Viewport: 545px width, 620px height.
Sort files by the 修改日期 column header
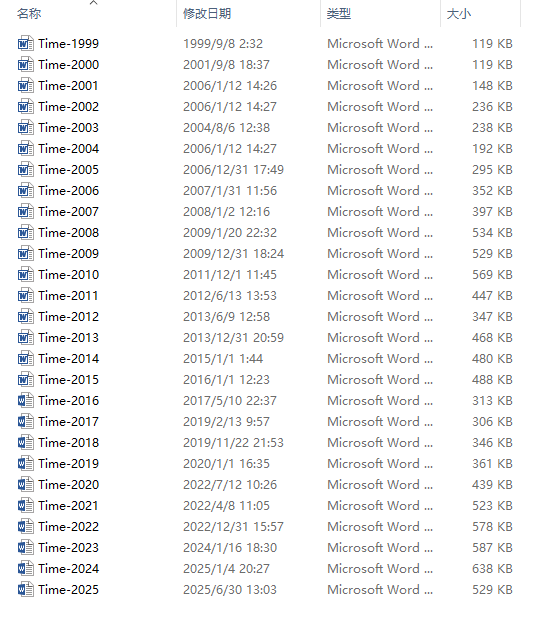(207, 14)
